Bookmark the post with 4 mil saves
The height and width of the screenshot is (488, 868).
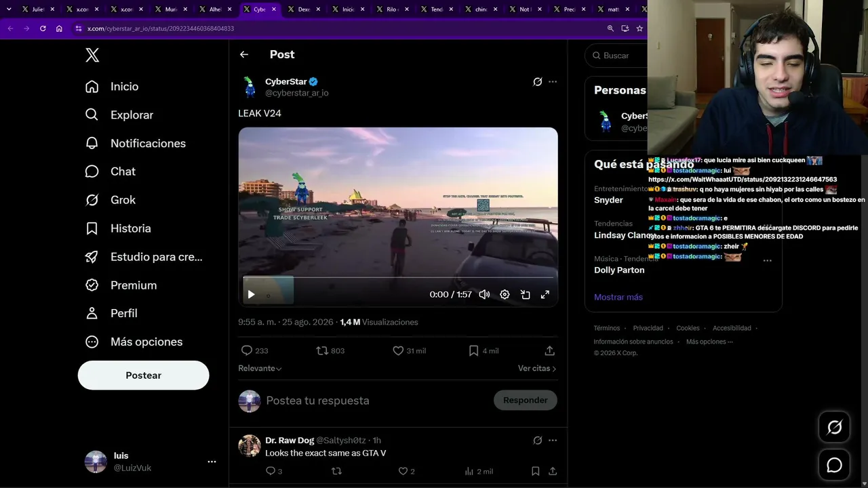coord(484,350)
